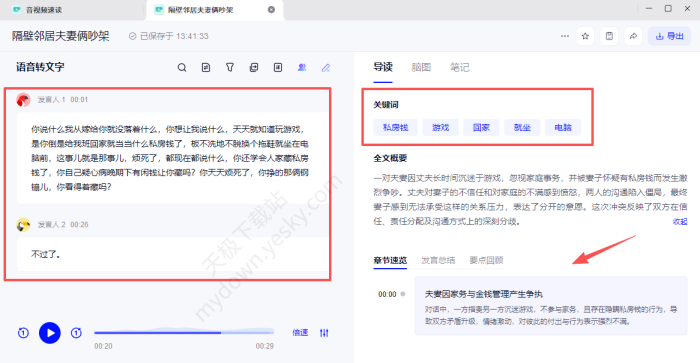700x363 pixels.
Task: Minimize the application window
Action: (x=649, y=8)
